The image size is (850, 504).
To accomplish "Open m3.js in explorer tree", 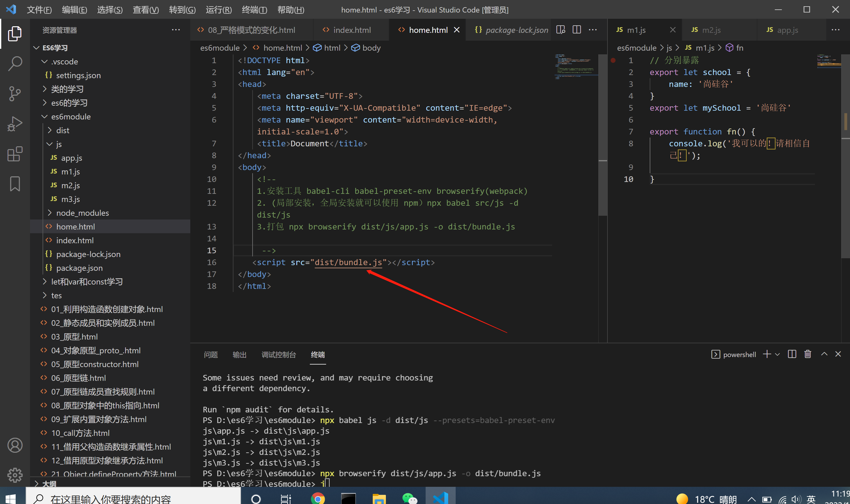I will 110,199.
